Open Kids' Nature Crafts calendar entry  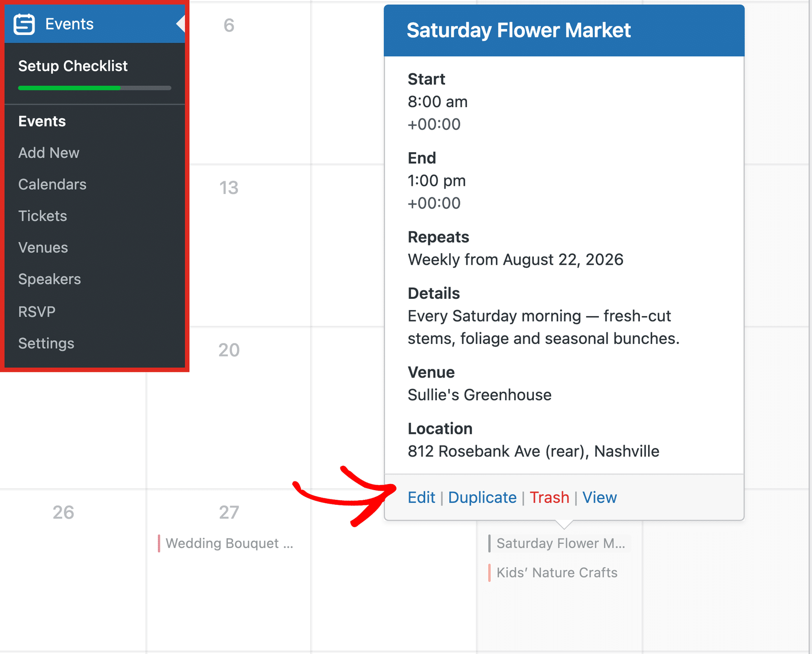pyautogui.click(x=554, y=573)
